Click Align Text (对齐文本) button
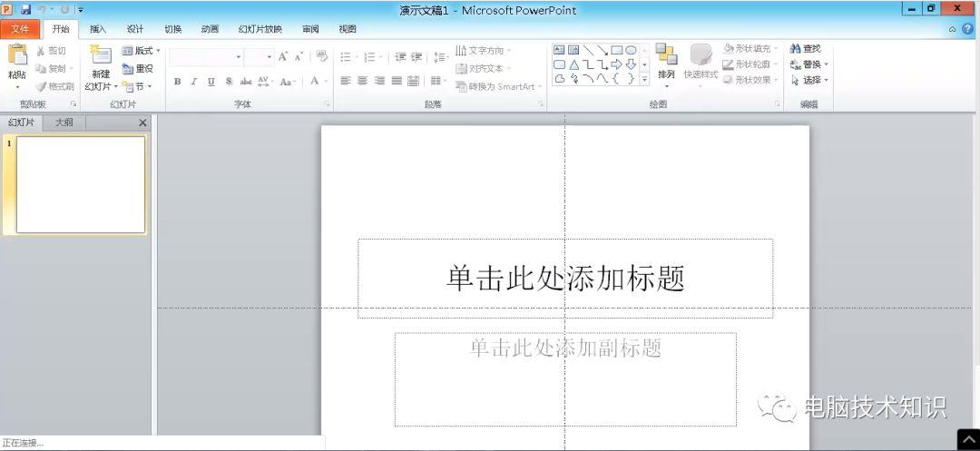 pos(483,68)
